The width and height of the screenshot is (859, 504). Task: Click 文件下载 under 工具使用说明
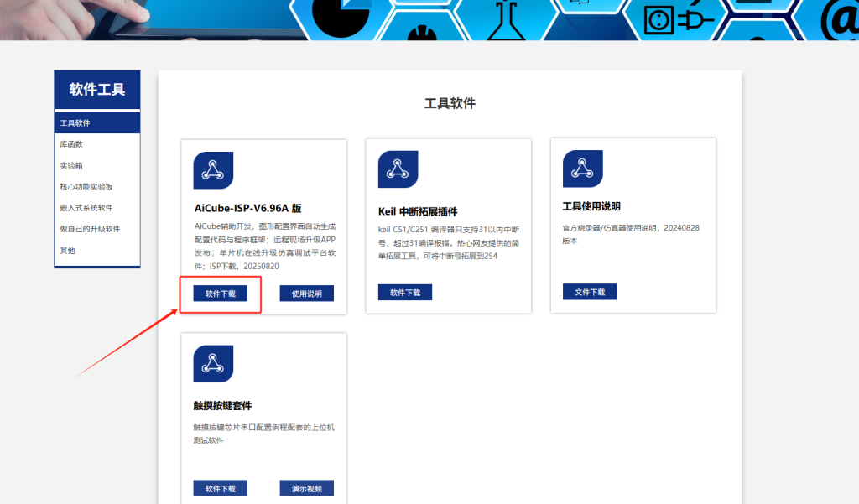pyautogui.click(x=588, y=290)
